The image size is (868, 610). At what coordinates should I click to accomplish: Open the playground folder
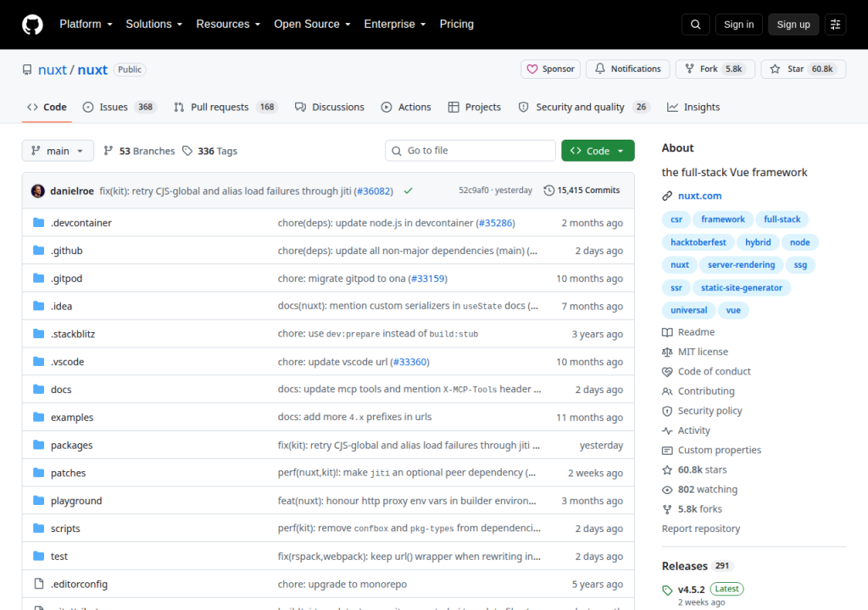pos(76,501)
